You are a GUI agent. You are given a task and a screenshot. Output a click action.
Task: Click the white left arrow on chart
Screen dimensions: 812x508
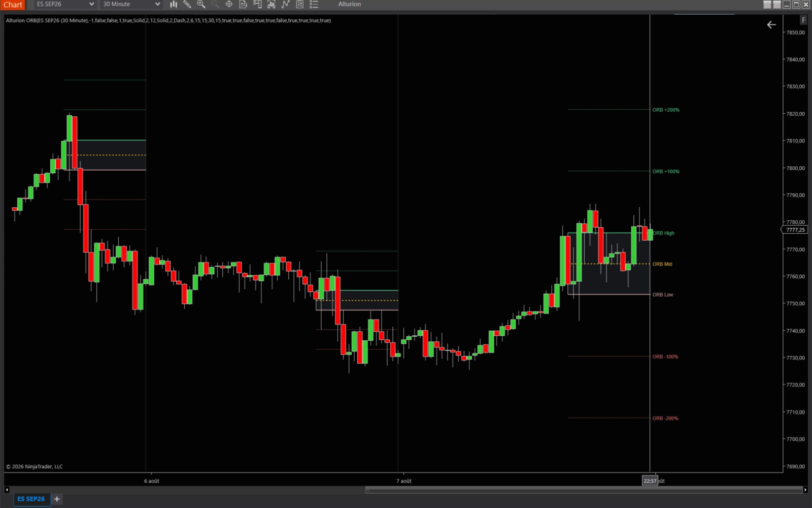(x=771, y=24)
